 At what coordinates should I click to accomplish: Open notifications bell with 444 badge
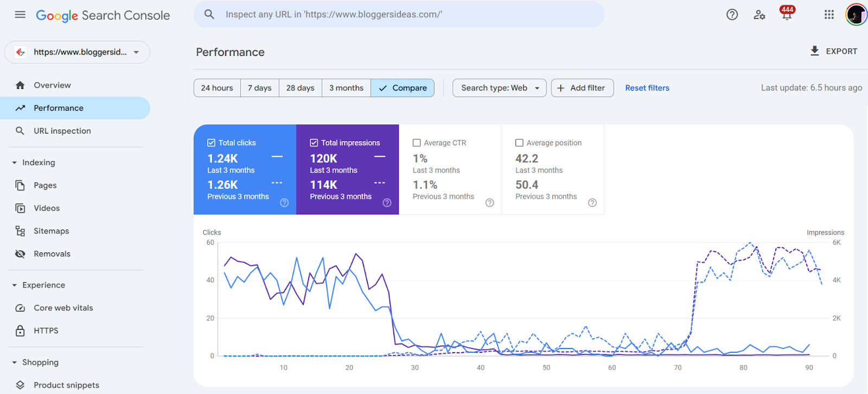coord(787,13)
